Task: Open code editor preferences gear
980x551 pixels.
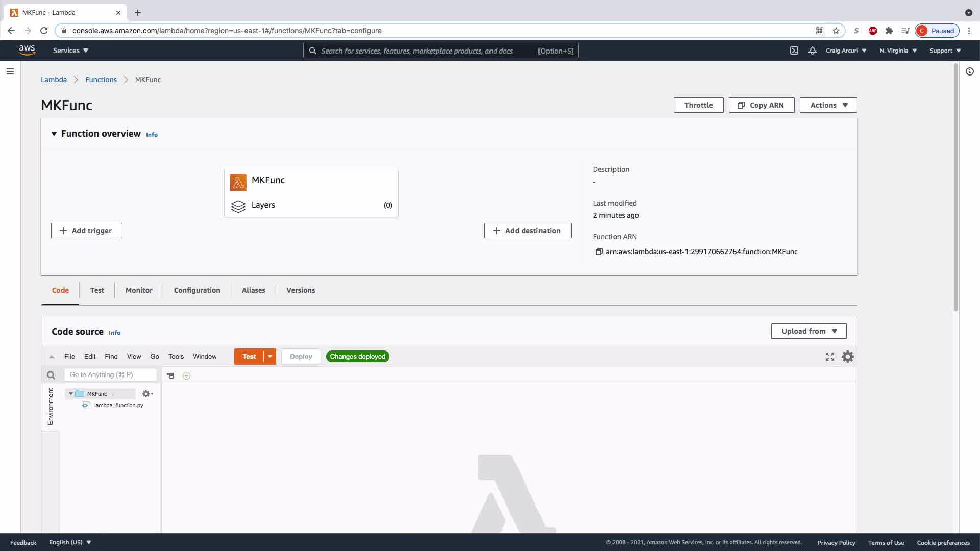Action: [x=847, y=357]
